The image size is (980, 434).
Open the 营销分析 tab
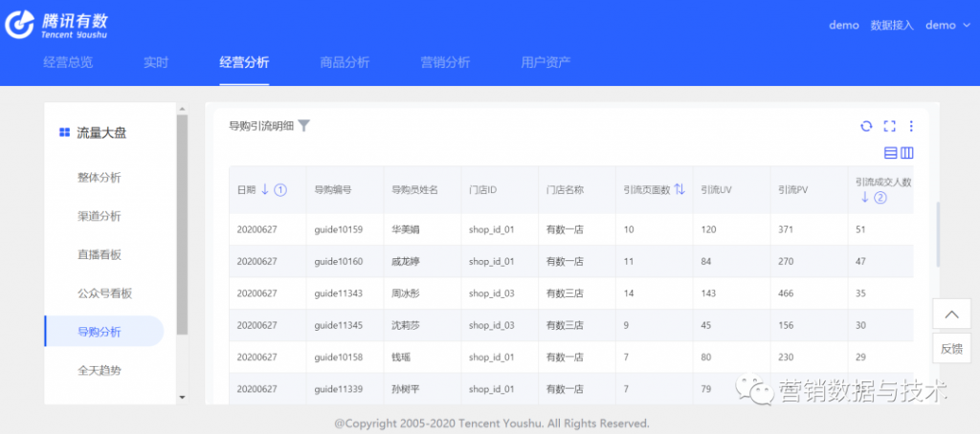445,63
